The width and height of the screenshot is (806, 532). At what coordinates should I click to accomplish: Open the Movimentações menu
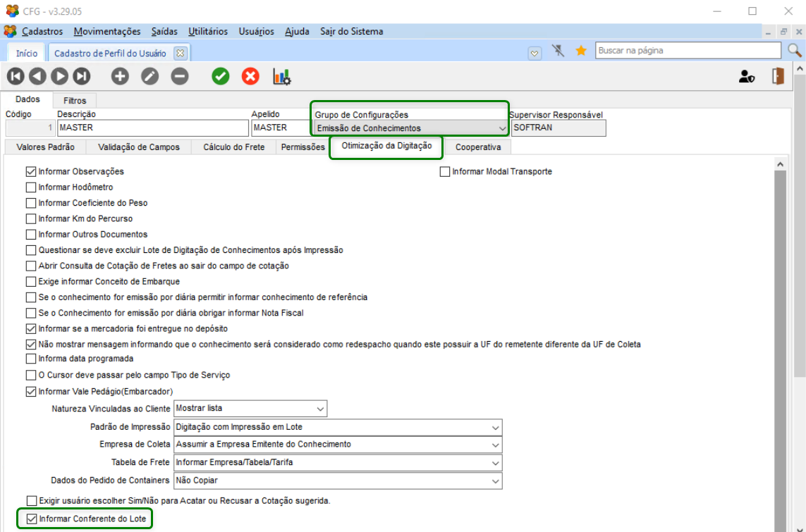(107, 31)
